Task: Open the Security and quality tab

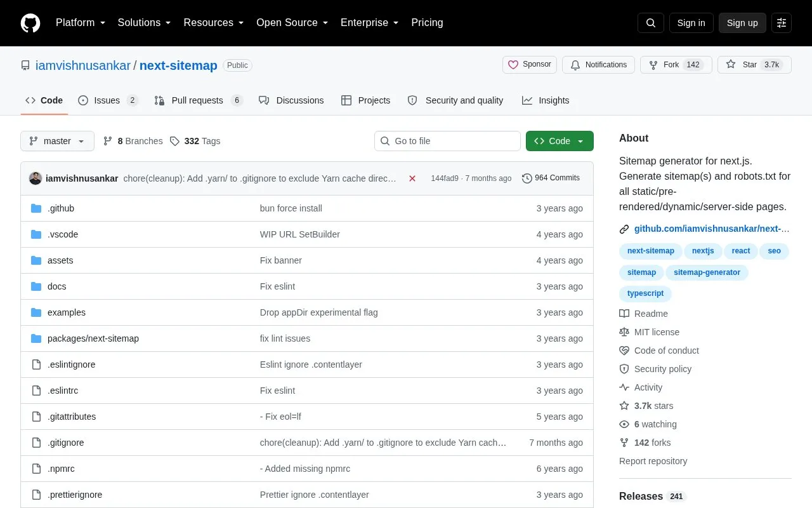Action: pos(455,100)
